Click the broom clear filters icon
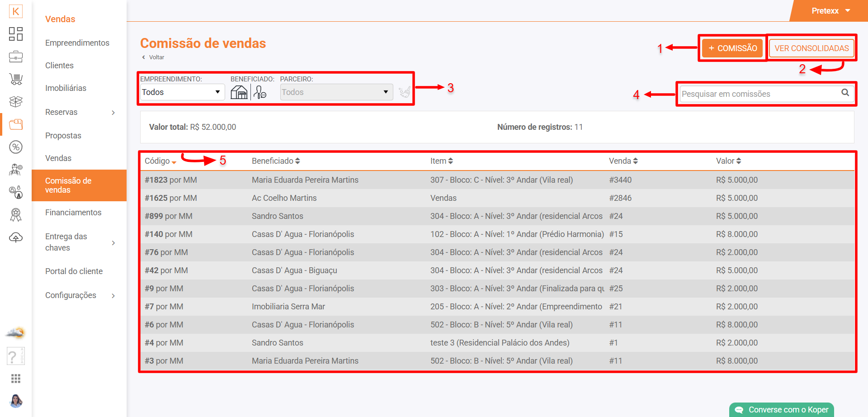 tap(405, 92)
